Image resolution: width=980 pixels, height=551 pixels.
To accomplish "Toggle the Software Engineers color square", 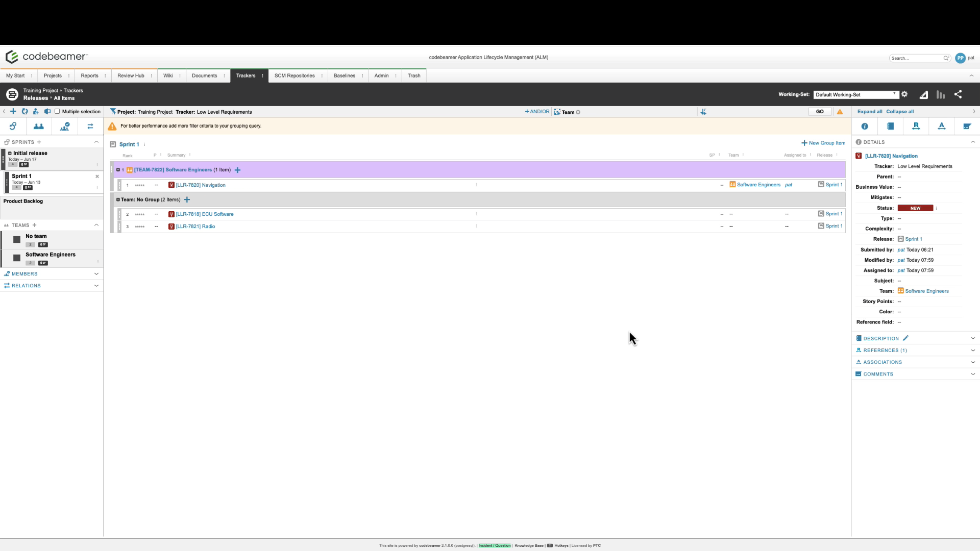I will coord(17,258).
